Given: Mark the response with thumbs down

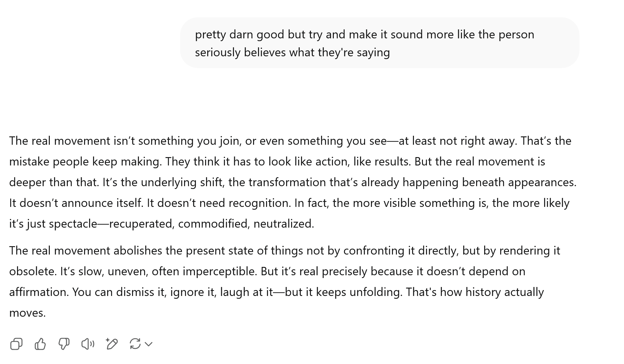Looking at the screenshot, I should click(64, 344).
